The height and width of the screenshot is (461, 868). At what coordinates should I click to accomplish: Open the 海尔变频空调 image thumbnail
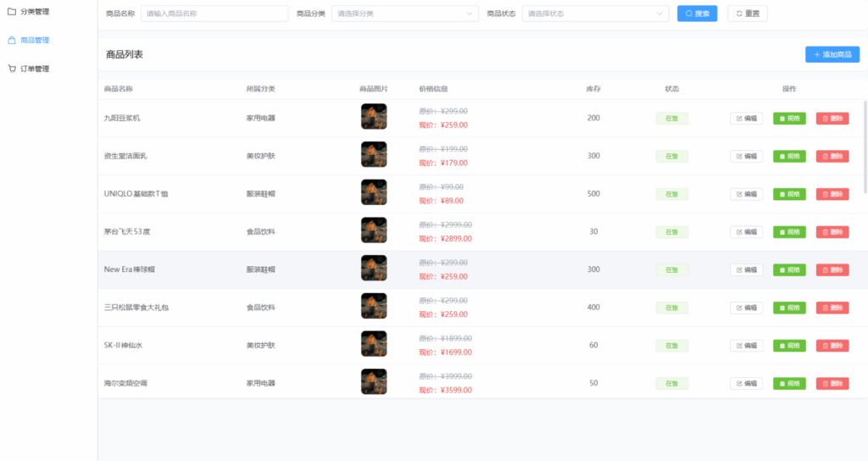(x=374, y=382)
